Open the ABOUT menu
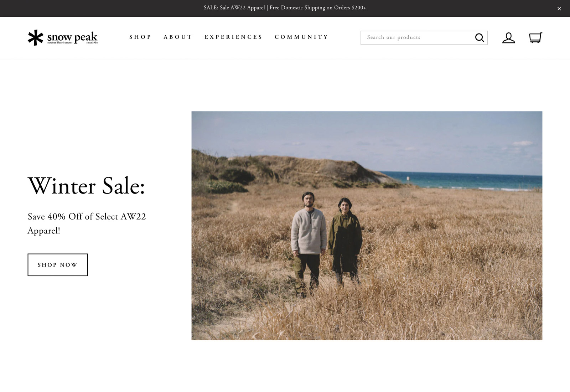Image resolution: width=570 pixels, height=392 pixels. click(x=178, y=37)
